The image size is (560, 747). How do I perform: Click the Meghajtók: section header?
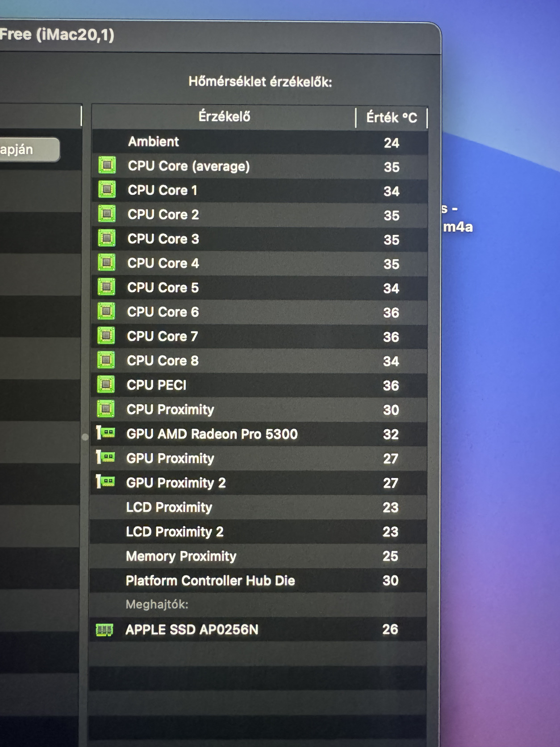157,604
